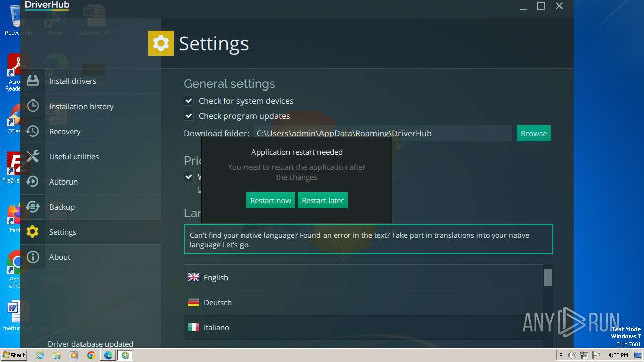Click the yellow Settings header gear icon

pyautogui.click(x=161, y=43)
